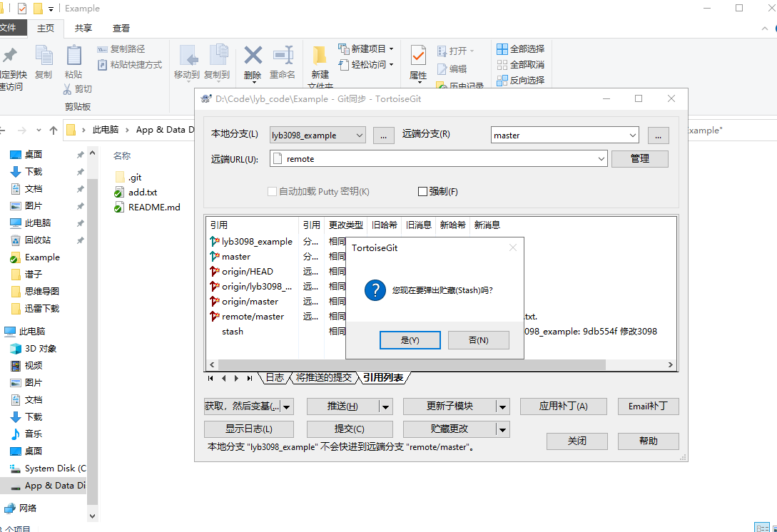
Task: Click the 获取，然后变基 button
Action: point(242,406)
